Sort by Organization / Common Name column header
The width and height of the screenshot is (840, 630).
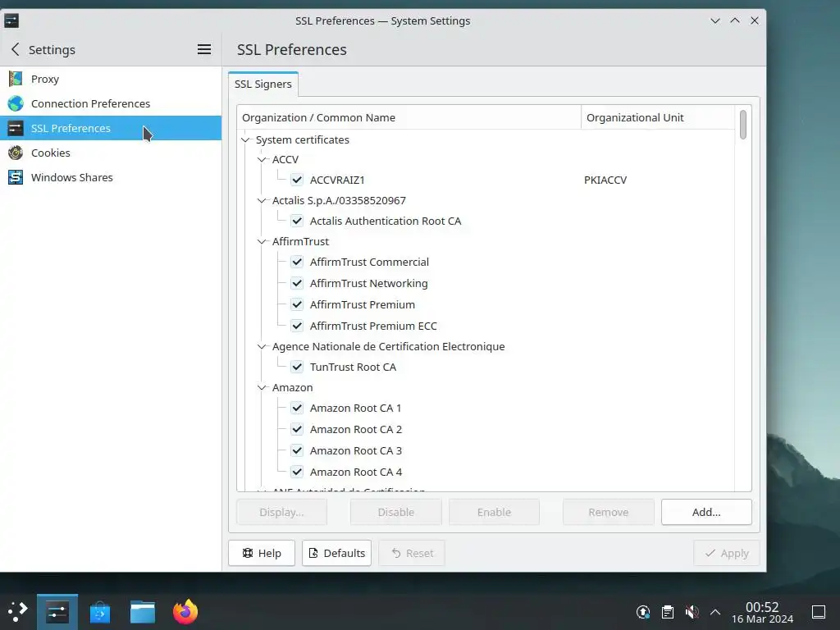[409, 117]
